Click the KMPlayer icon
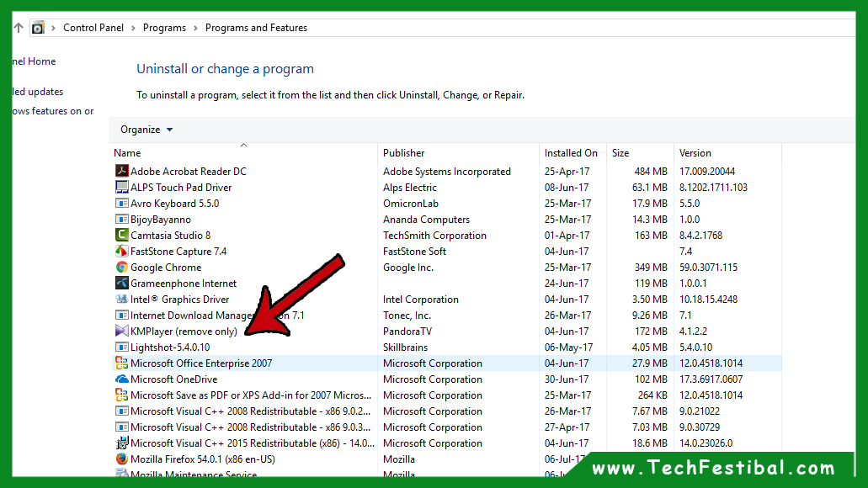The height and width of the screenshot is (488, 868). coord(122,332)
